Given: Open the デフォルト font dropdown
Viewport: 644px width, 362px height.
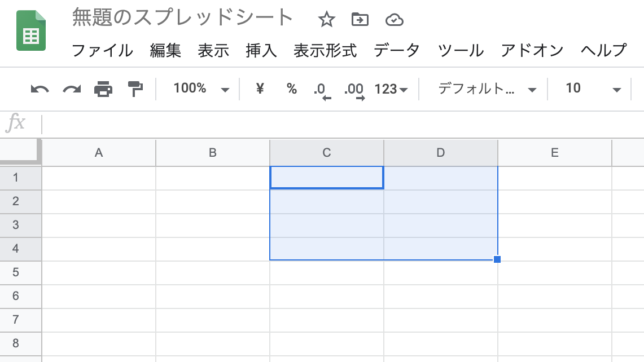Looking at the screenshot, I should coord(487,89).
